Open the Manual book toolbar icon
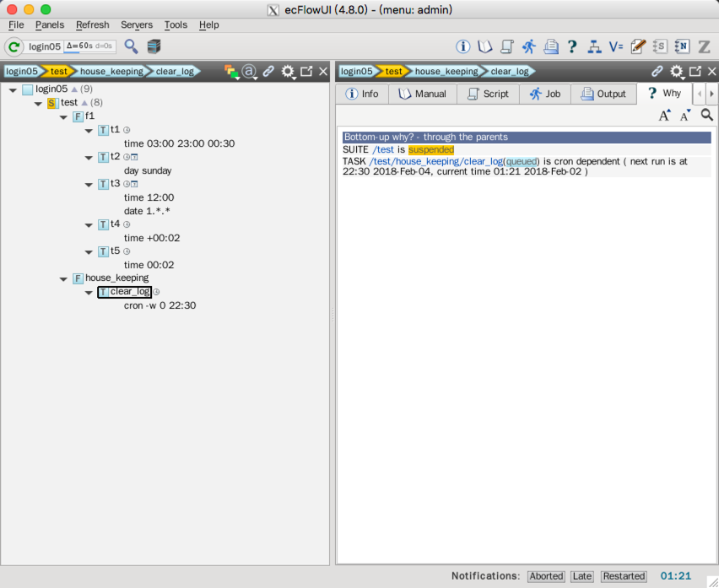Viewport: 719px width, 588px height. point(484,46)
